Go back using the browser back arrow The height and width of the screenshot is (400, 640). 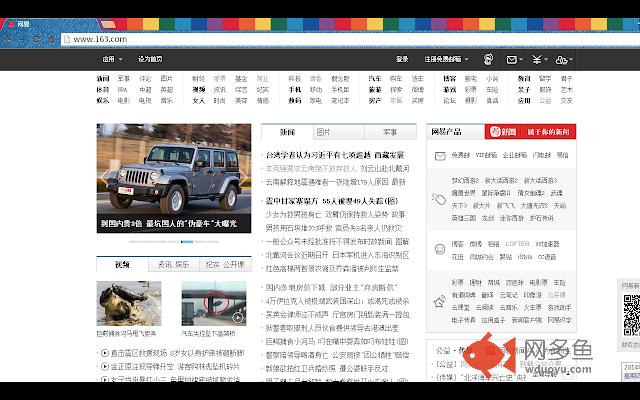tap(7, 39)
